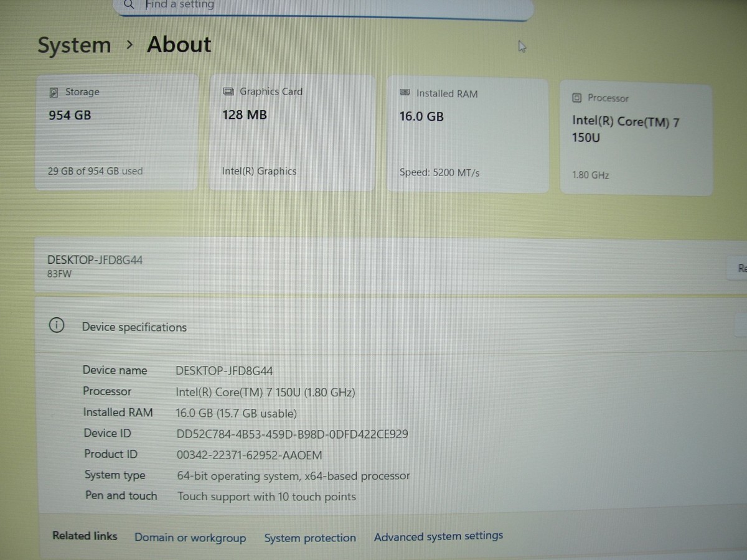The image size is (747, 560).
Task: Select Processor value Intel Core 7 150U (1.80 GHz)
Action: point(266,393)
